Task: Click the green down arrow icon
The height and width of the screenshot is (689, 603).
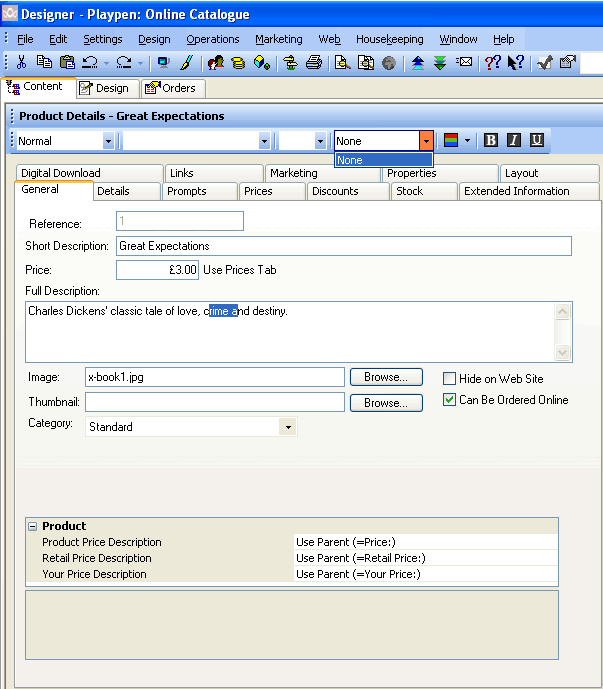Action: tap(440, 62)
